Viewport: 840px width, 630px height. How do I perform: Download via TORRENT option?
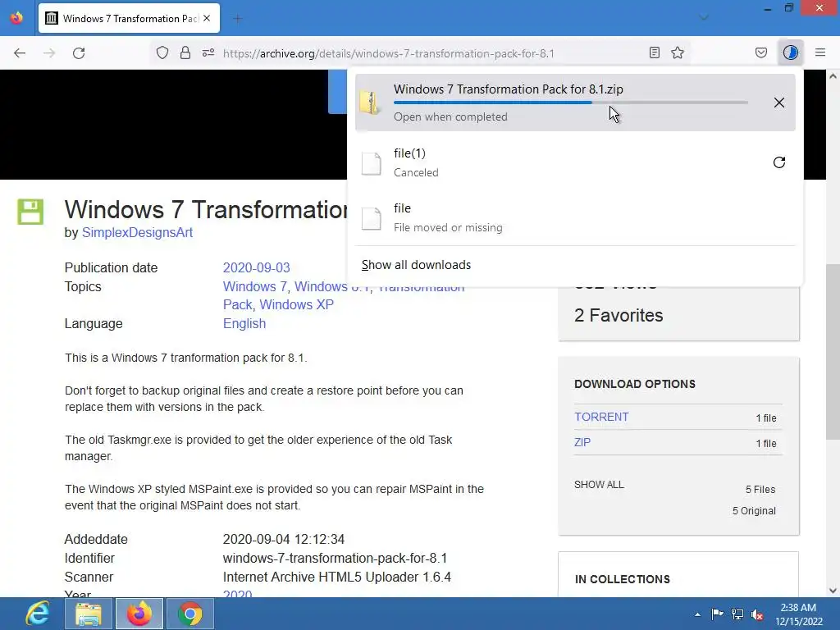click(601, 417)
